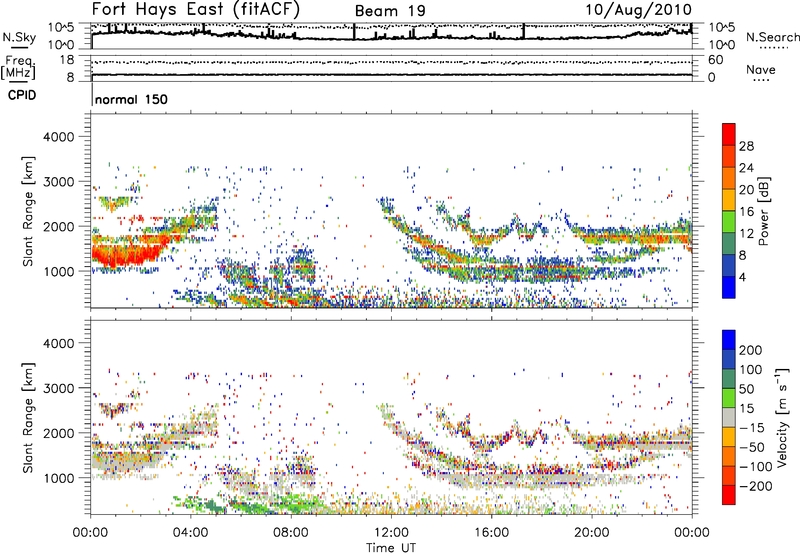The width and height of the screenshot is (800, 554).
Task: Click the power panel 'Slant Range [km]' label
Action: click(28, 211)
